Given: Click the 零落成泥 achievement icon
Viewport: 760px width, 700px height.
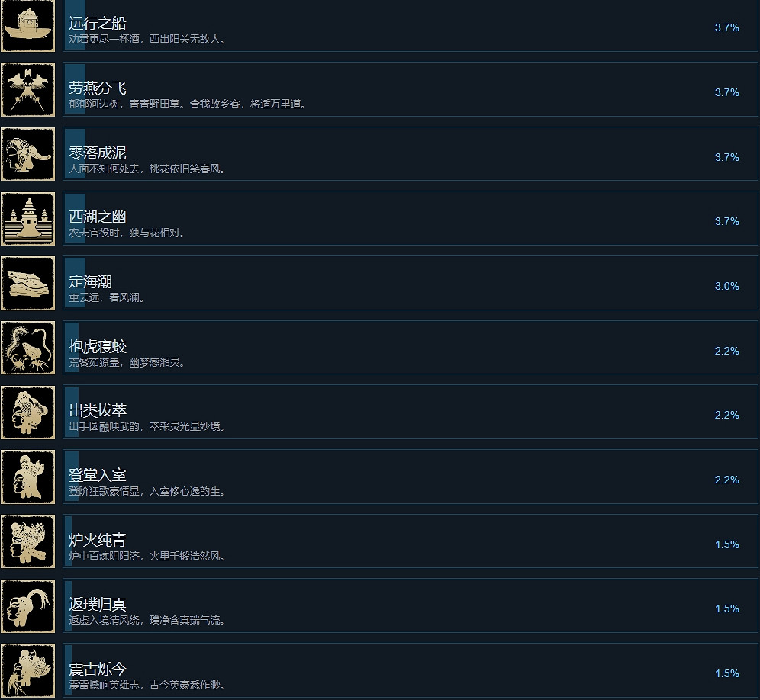Looking at the screenshot, I should pyautogui.click(x=27, y=154).
